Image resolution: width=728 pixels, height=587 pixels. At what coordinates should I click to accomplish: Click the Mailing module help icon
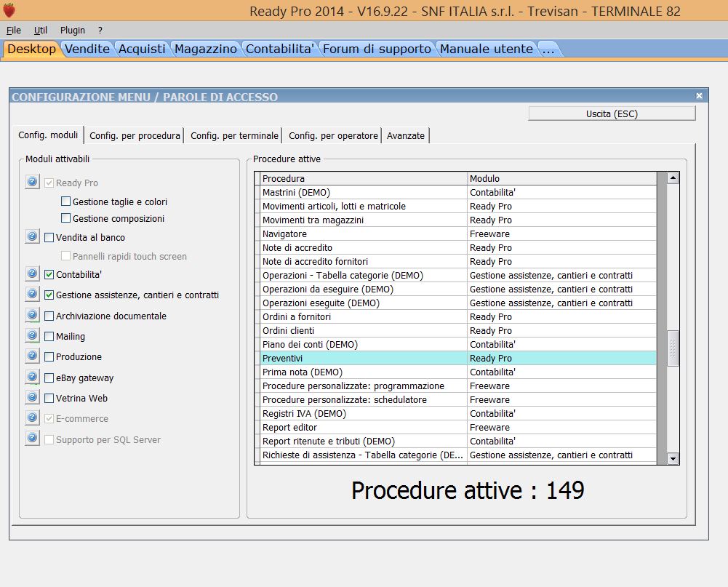click(x=32, y=335)
